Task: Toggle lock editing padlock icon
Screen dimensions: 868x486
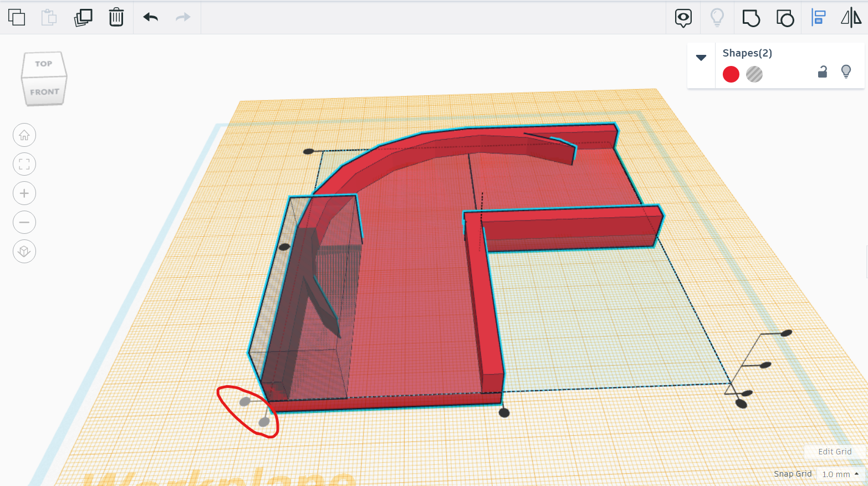Action: coord(823,71)
